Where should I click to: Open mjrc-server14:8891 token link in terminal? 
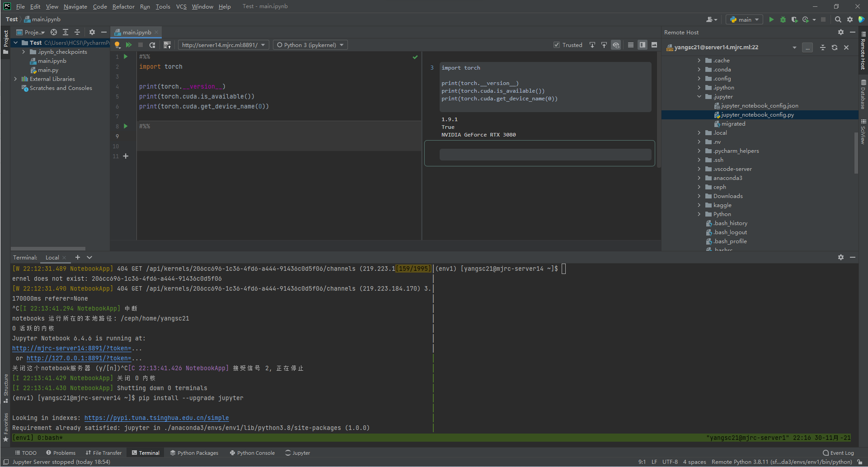point(71,349)
